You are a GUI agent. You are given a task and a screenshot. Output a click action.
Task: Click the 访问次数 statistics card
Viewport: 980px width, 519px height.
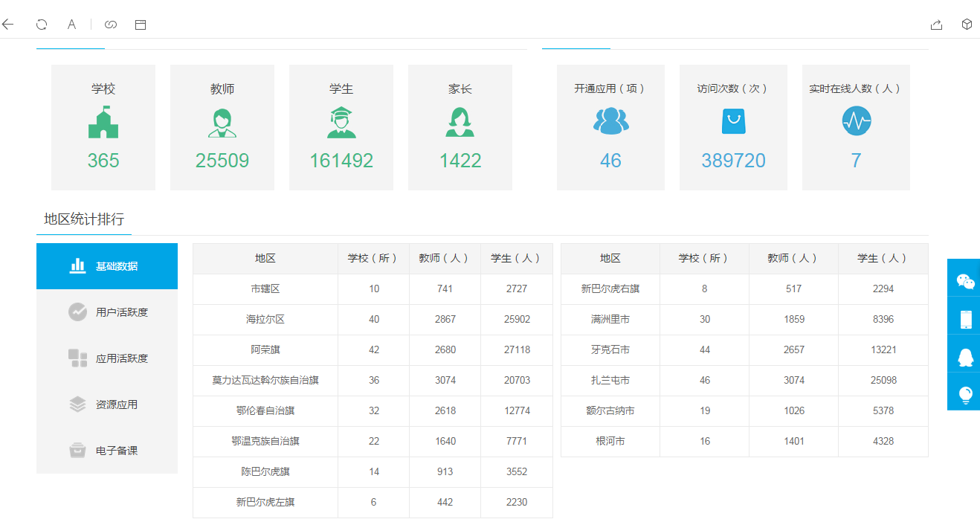point(733,127)
